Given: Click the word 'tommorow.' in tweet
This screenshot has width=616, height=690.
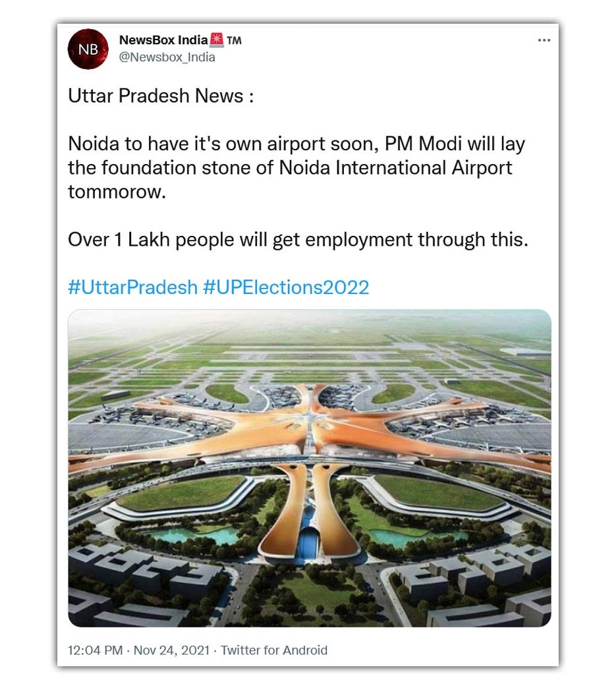Looking at the screenshot, I should click(117, 192).
